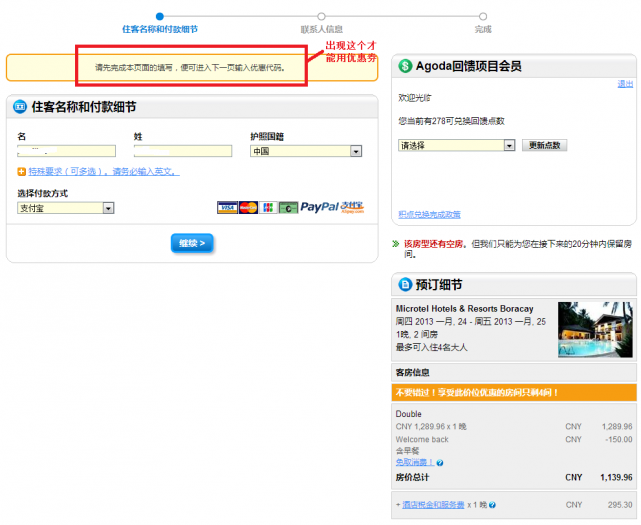Click the 含早餐 breakfast included text
The image size is (641, 525).
[407, 451]
